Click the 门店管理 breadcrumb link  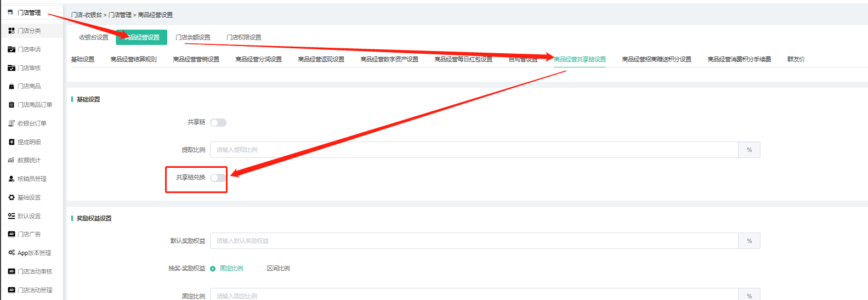pos(120,15)
